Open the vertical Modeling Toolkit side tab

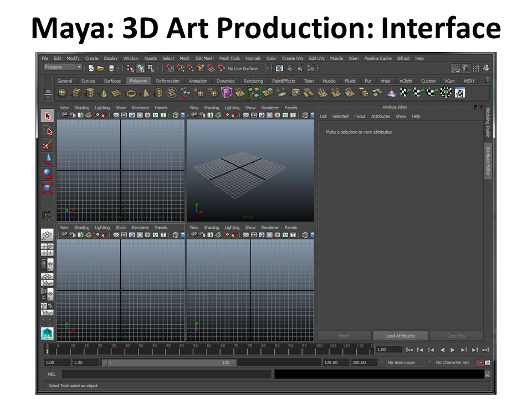tap(488, 122)
